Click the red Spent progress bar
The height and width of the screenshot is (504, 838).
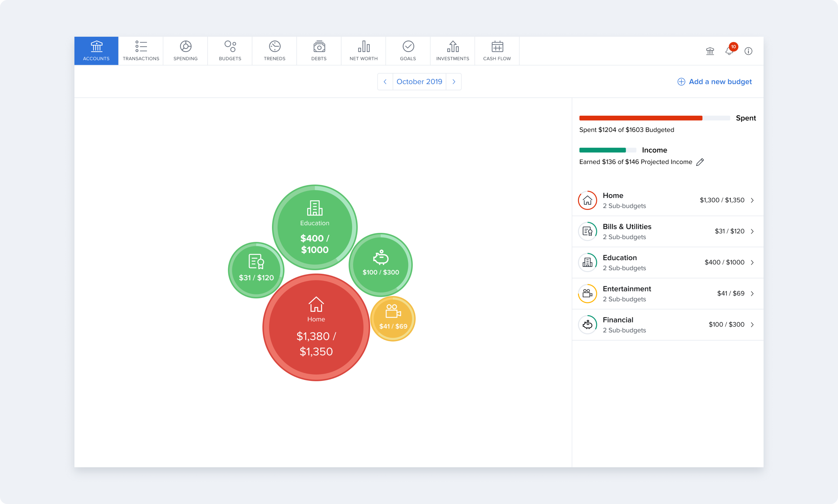point(640,118)
